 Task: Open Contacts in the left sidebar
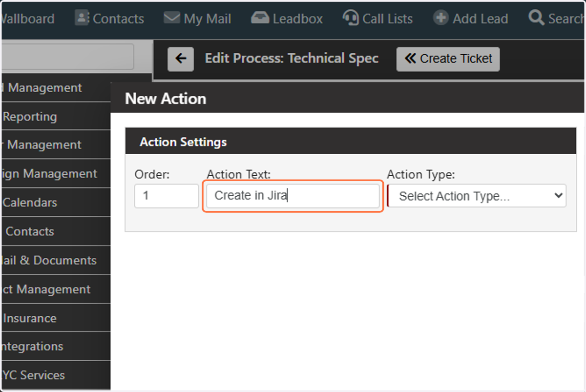(x=55, y=231)
